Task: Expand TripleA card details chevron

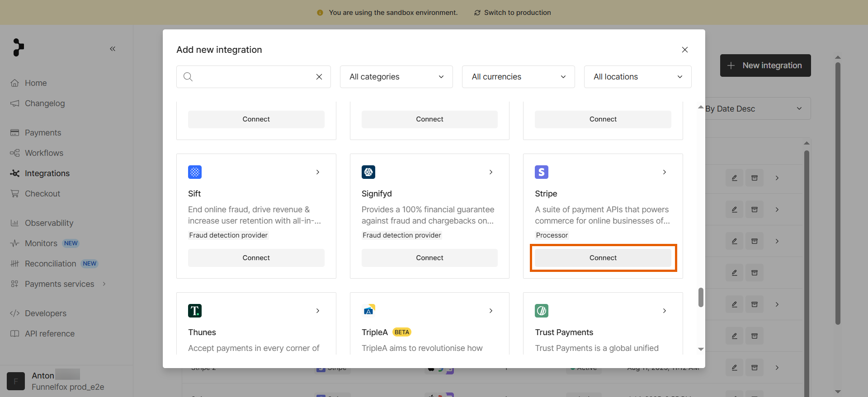Action: [x=491, y=311]
